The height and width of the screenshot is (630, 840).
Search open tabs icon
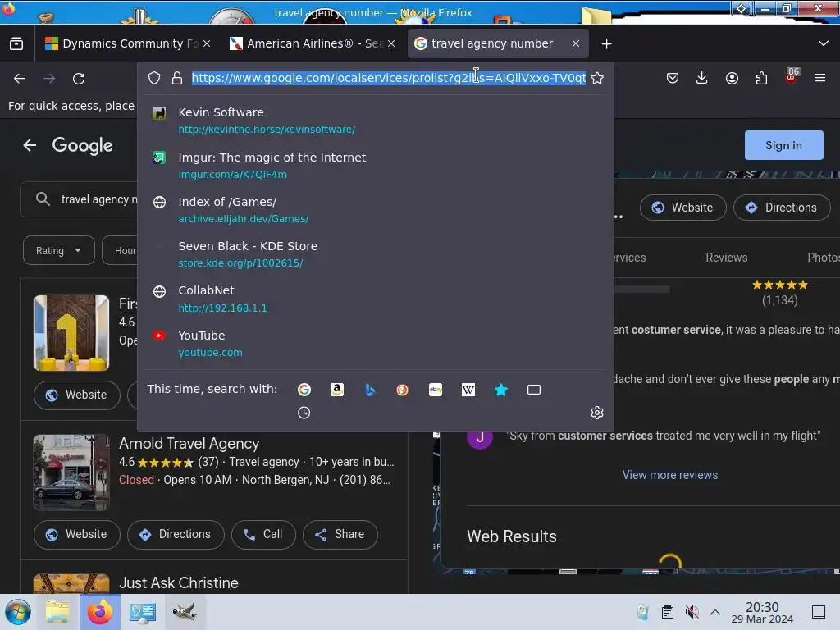(534, 390)
